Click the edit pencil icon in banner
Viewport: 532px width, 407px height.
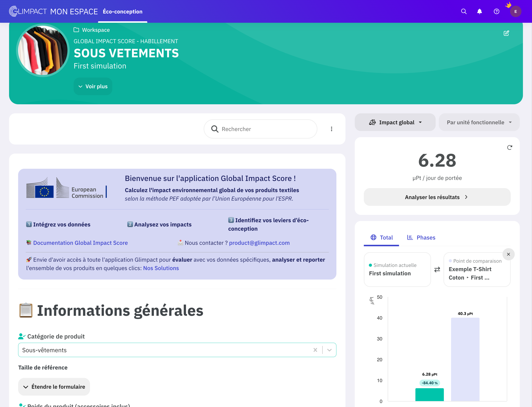506,33
